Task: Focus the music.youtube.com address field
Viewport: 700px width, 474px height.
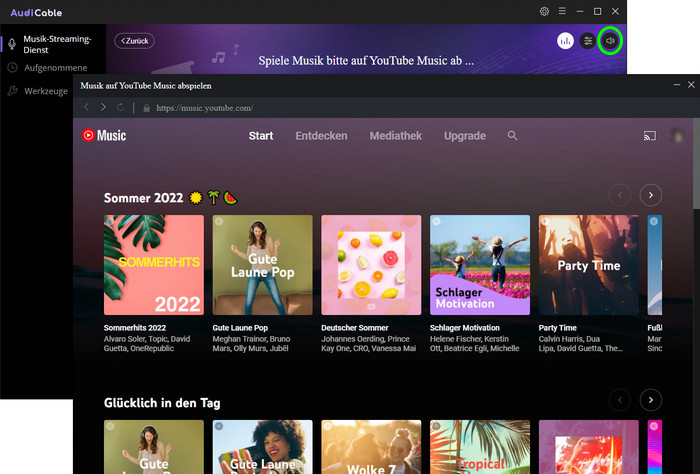Action: (205, 108)
